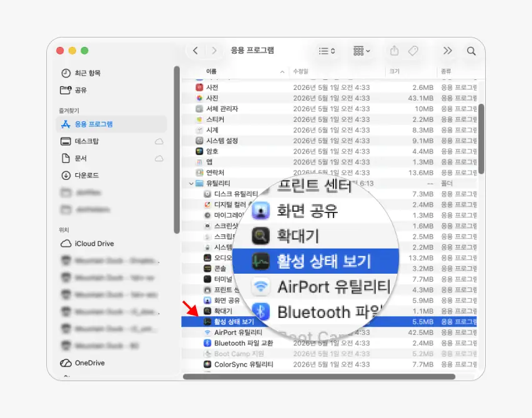Select the 사진 app icon

pos(200,98)
